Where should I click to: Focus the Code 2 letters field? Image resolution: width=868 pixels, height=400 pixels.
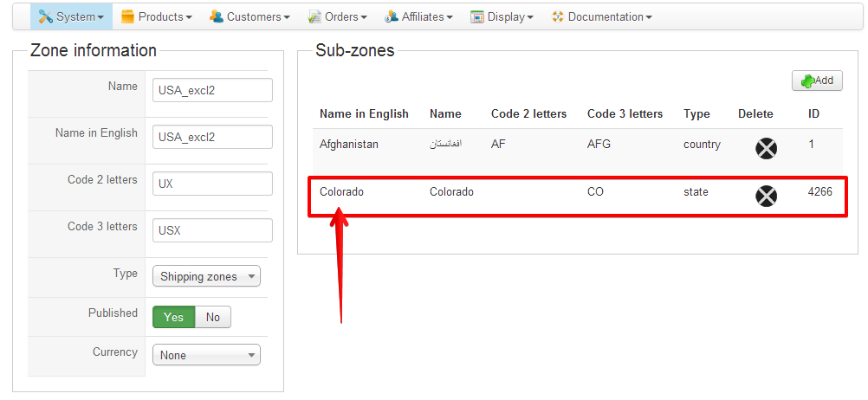pyautogui.click(x=212, y=184)
